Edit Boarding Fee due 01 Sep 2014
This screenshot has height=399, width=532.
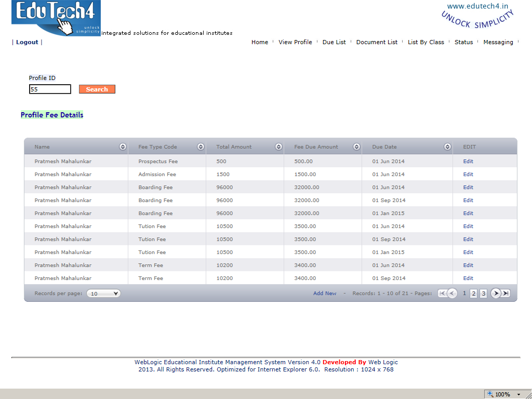[x=468, y=200]
